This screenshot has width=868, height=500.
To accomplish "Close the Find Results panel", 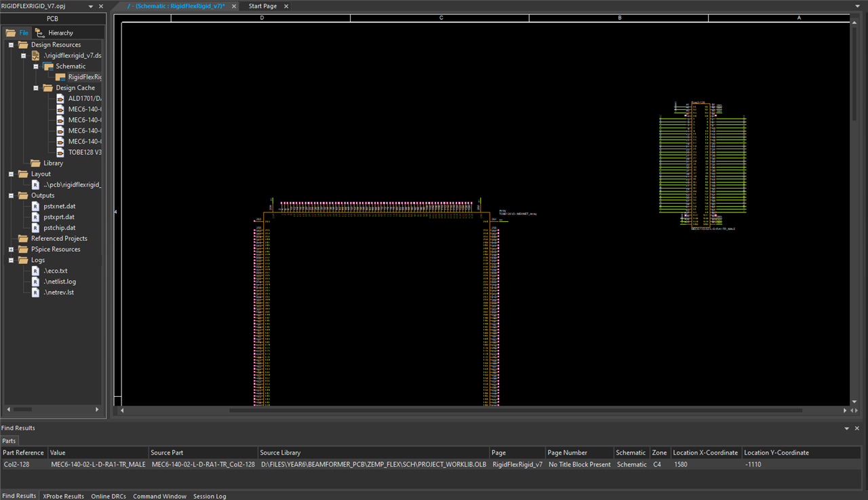I will click(x=857, y=428).
